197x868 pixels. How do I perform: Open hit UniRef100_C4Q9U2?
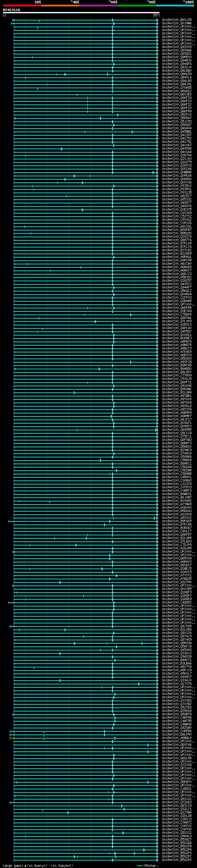[x=177, y=603]
